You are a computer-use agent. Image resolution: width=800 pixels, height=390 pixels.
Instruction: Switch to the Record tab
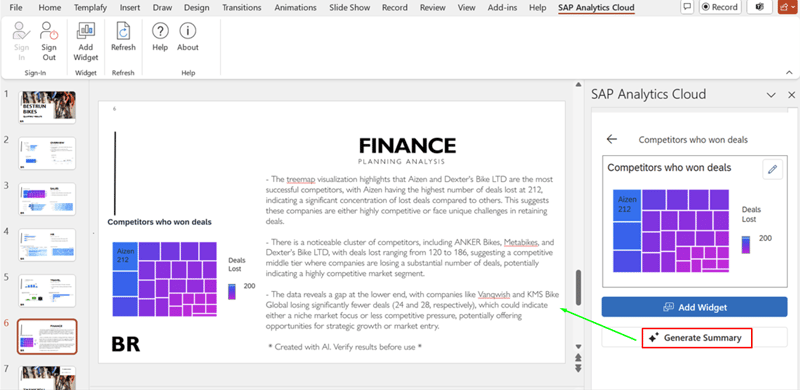394,8
